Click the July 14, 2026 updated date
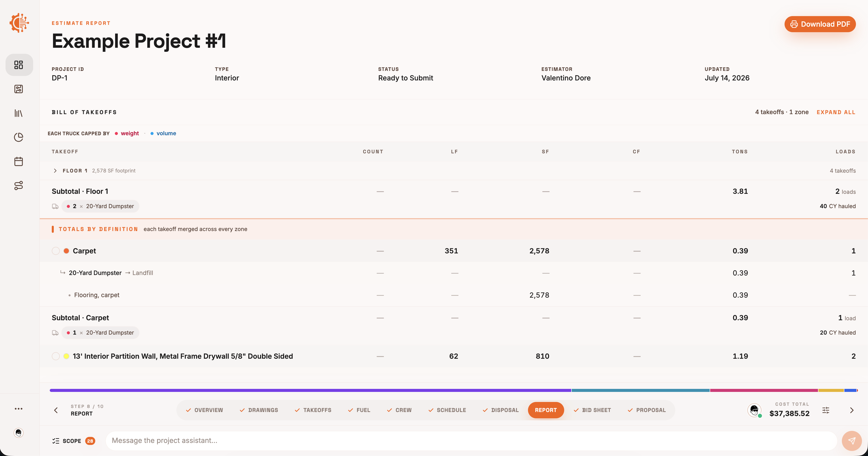The image size is (868, 456). pos(727,78)
